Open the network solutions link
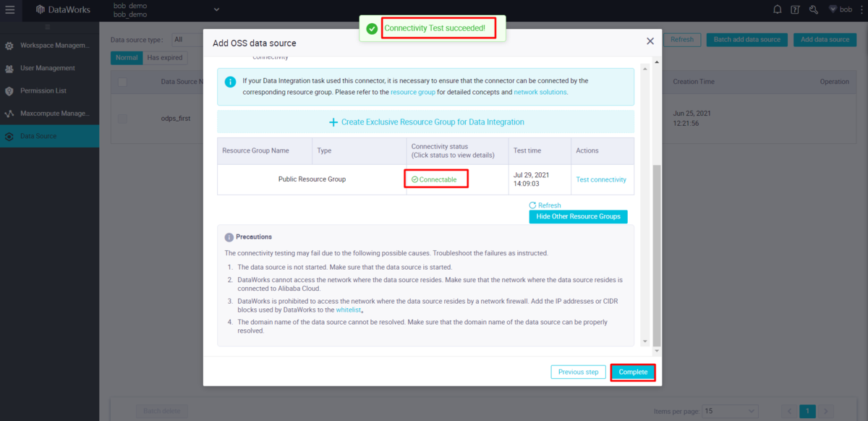The image size is (868, 421). (540, 93)
